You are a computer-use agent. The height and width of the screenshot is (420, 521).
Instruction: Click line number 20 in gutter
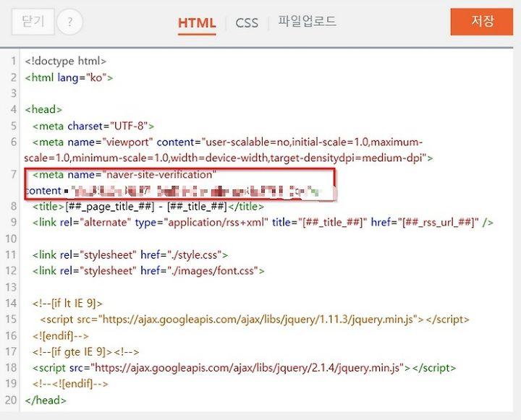11,400
